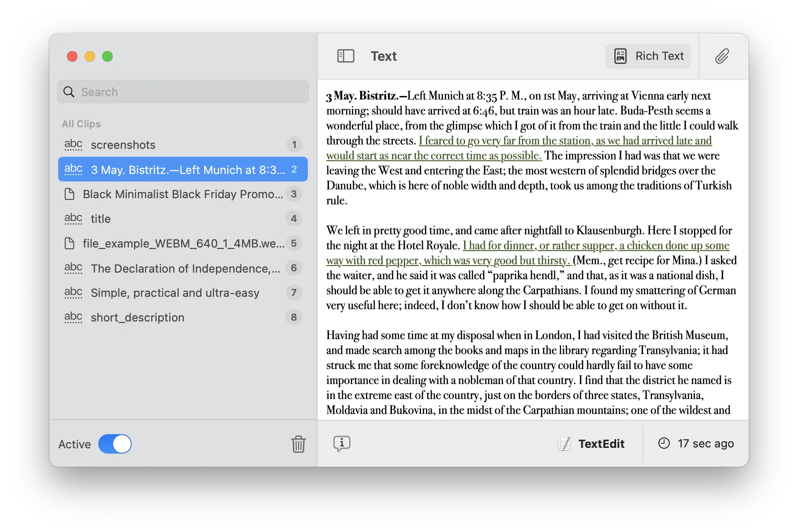Click the paperclip attachment icon
The height and width of the screenshot is (532, 798).
point(722,56)
